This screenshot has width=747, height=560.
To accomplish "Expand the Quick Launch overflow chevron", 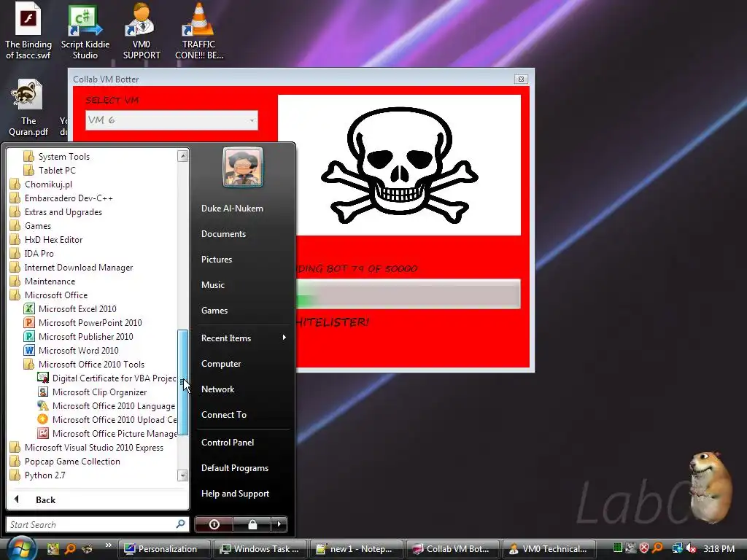I will 108,545.
